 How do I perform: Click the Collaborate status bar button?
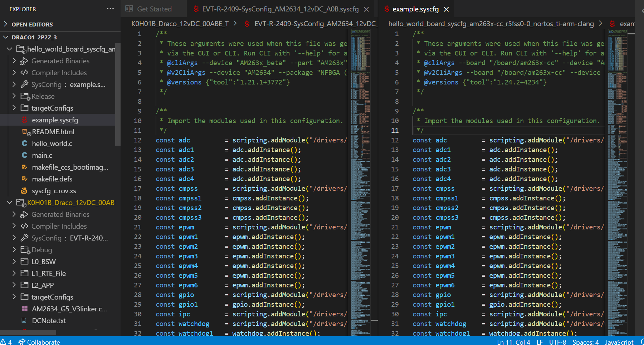pos(39,342)
